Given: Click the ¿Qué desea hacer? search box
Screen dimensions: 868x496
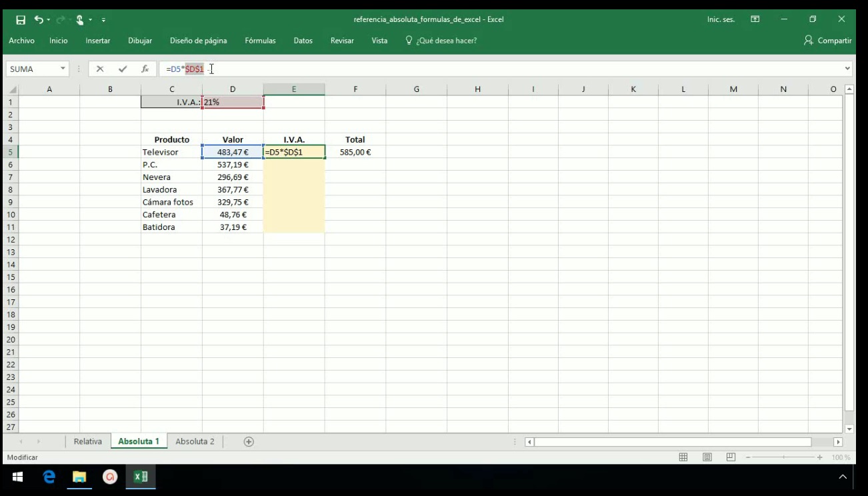Looking at the screenshot, I should click(x=441, y=41).
